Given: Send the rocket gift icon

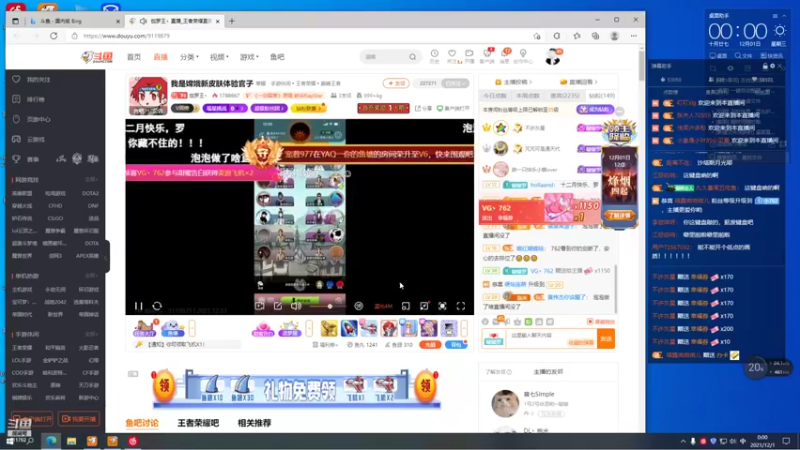Looking at the screenshot, I should point(349,328).
